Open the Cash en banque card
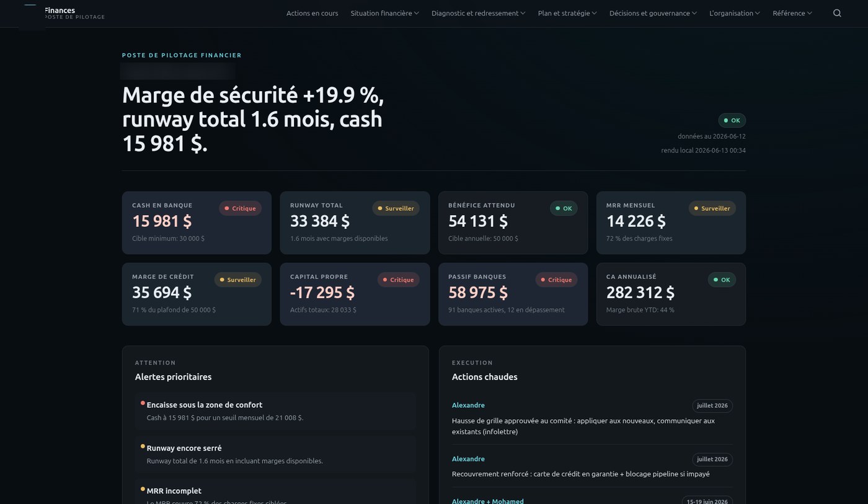Screen dimensions: 868x504 pyautogui.click(x=197, y=223)
